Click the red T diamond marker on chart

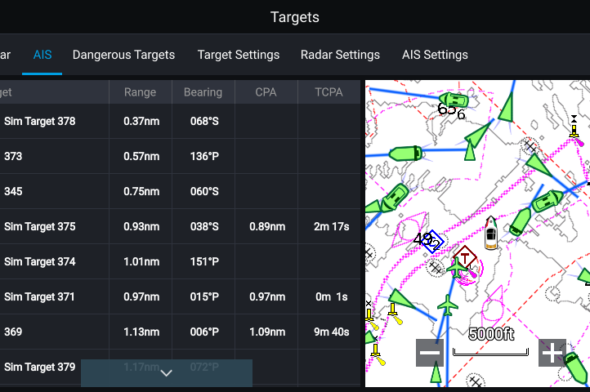coord(465,258)
